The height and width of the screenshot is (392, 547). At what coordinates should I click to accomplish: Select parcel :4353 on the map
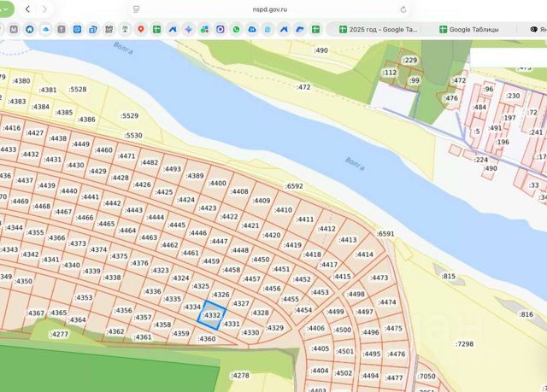84,297
